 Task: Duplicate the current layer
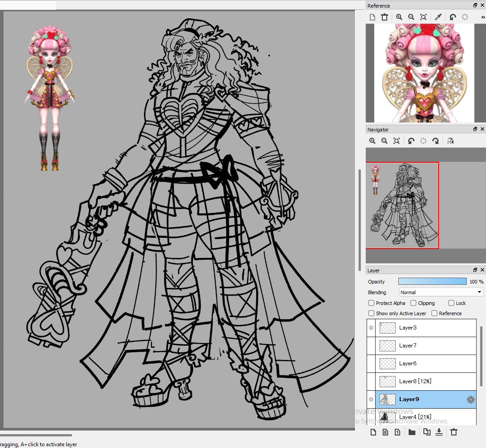[427, 432]
